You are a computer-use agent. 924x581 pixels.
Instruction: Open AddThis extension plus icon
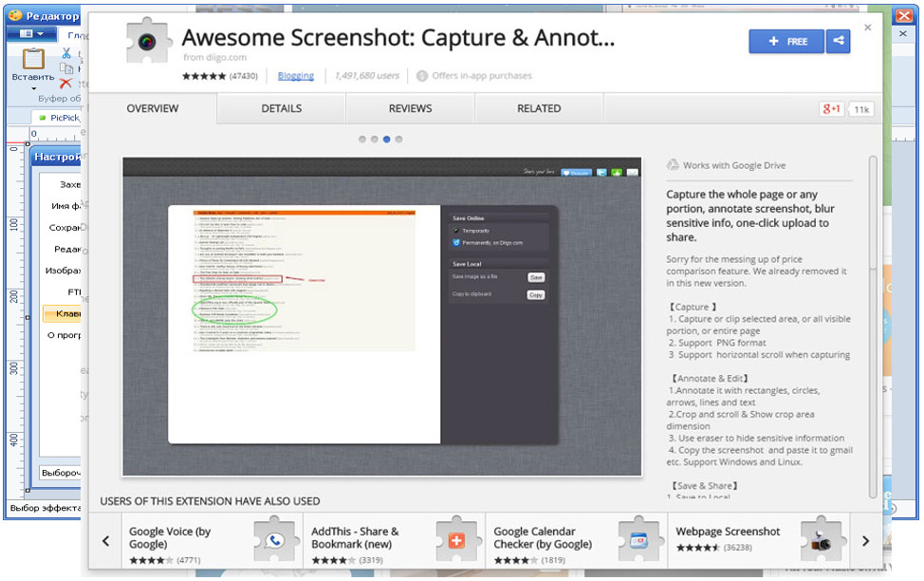click(456, 540)
